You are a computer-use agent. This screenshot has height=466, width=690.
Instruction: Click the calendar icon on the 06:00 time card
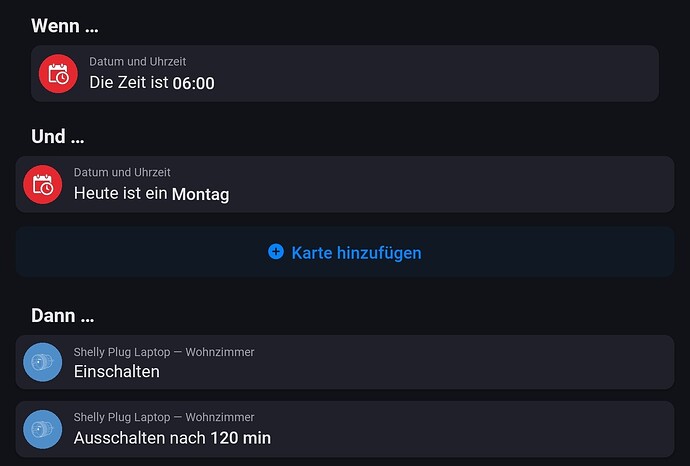58,74
